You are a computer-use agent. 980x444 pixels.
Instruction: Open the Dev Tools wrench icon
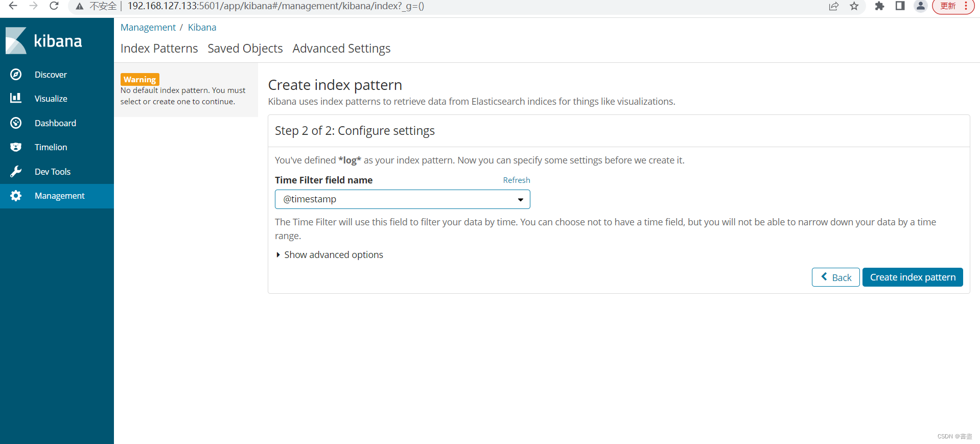coord(16,172)
